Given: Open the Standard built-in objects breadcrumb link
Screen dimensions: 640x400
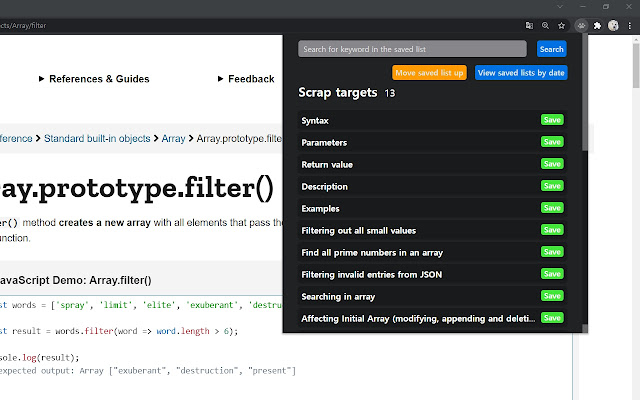Looking at the screenshot, I should 97,139.
